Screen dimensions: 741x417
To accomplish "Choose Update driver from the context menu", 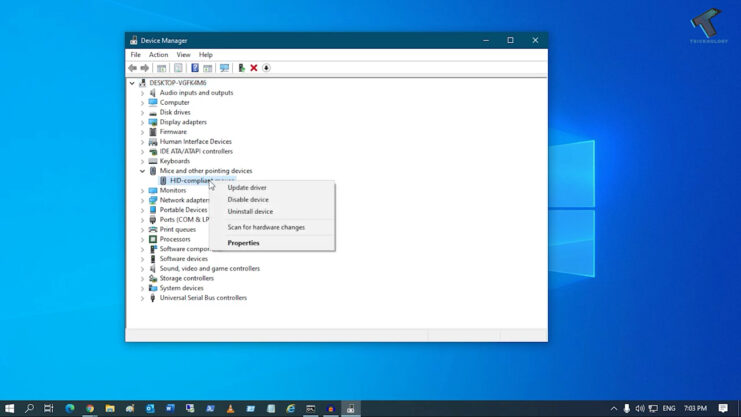I will (x=247, y=188).
